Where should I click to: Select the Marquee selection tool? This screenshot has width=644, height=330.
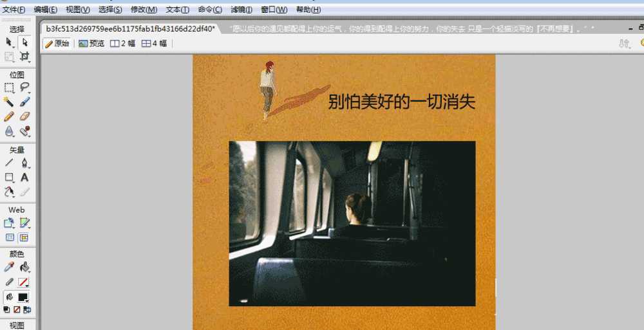click(x=10, y=87)
